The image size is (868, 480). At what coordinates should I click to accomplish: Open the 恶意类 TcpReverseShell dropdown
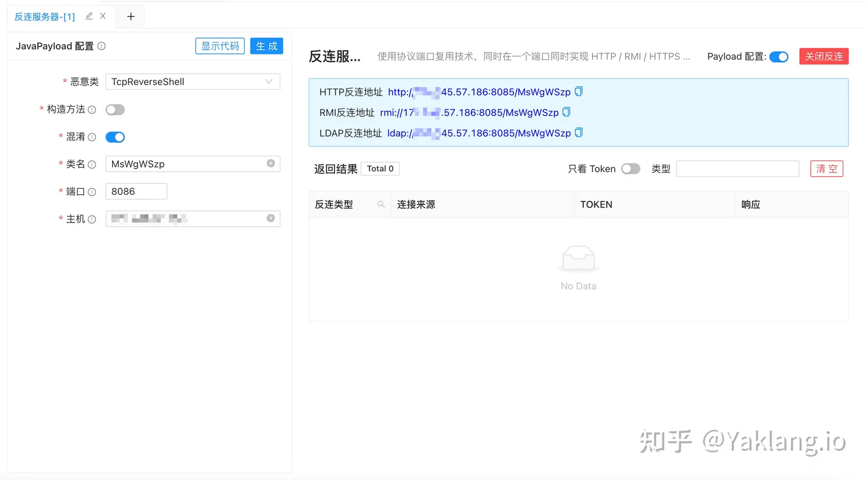click(193, 81)
